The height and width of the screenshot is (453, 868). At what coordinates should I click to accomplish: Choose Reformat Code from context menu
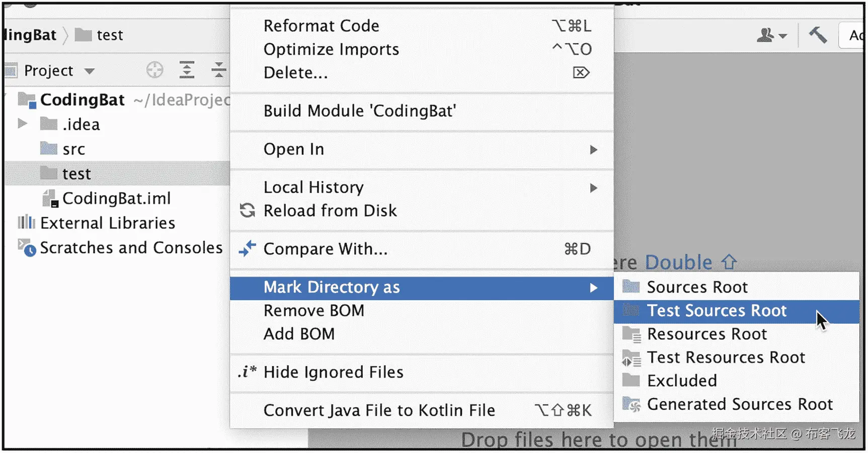click(x=321, y=26)
